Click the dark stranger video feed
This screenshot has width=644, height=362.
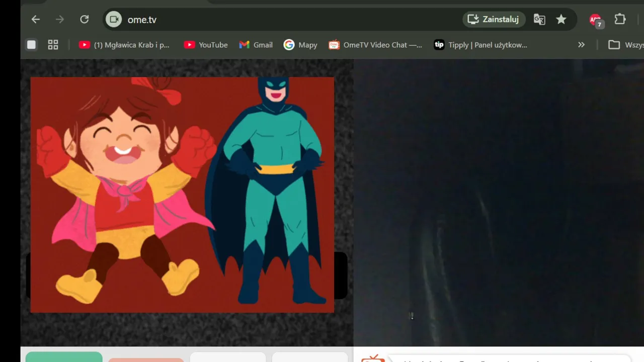coord(499,203)
